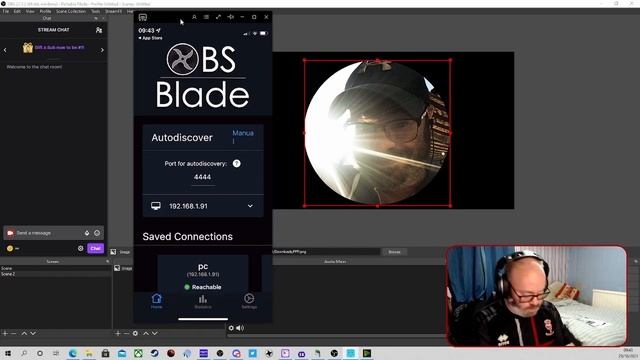Open the list menu icon in mirror window
The height and width of the screenshot is (360, 640).
coord(206,17)
